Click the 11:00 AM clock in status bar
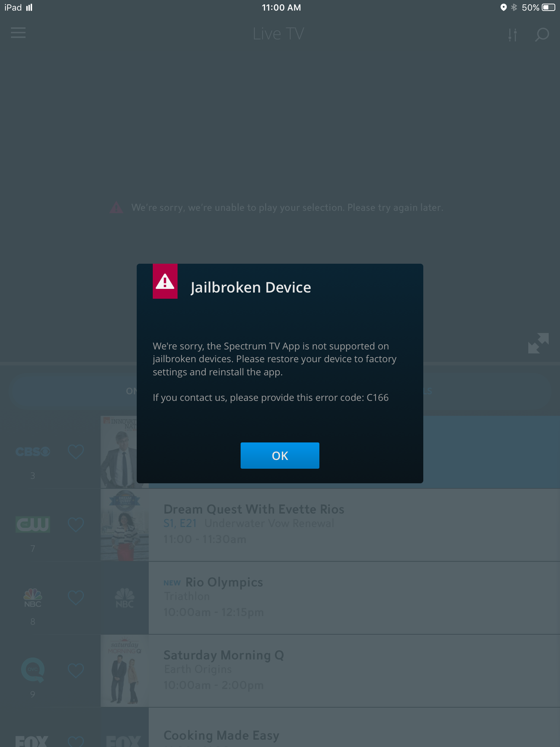Viewport: 560px width, 747px height. click(x=281, y=8)
